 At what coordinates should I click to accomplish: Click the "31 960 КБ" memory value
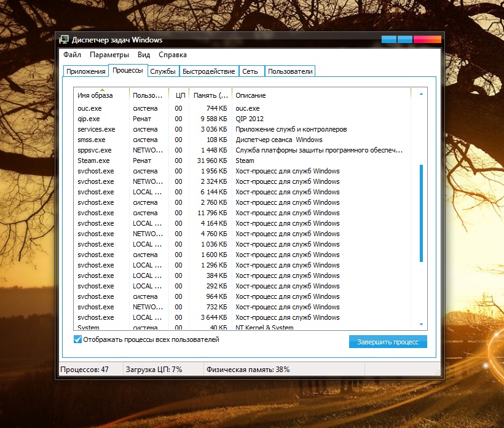(212, 160)
